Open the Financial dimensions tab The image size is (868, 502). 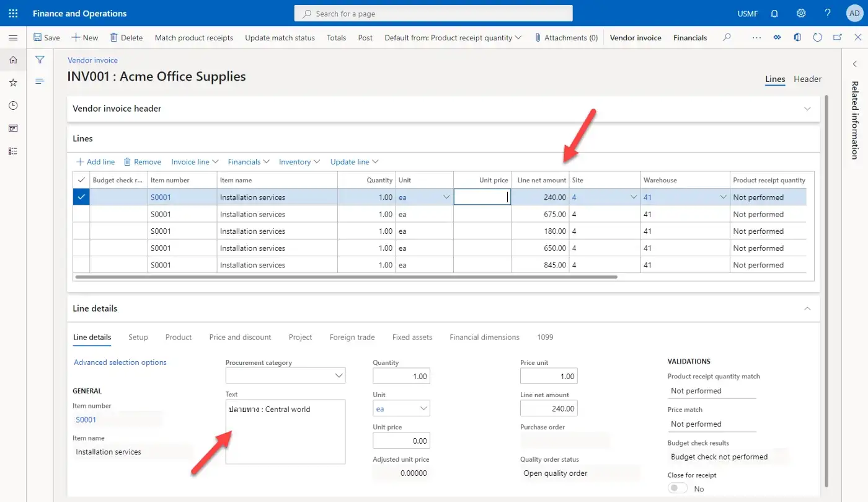(484, 338)
